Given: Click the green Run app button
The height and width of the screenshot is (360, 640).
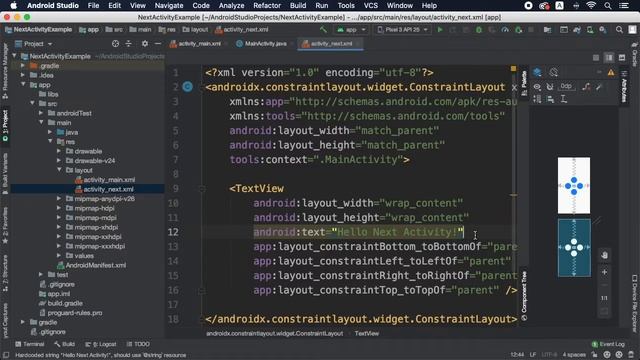Looking at the screenshot, I should click(x=440, y=30).
